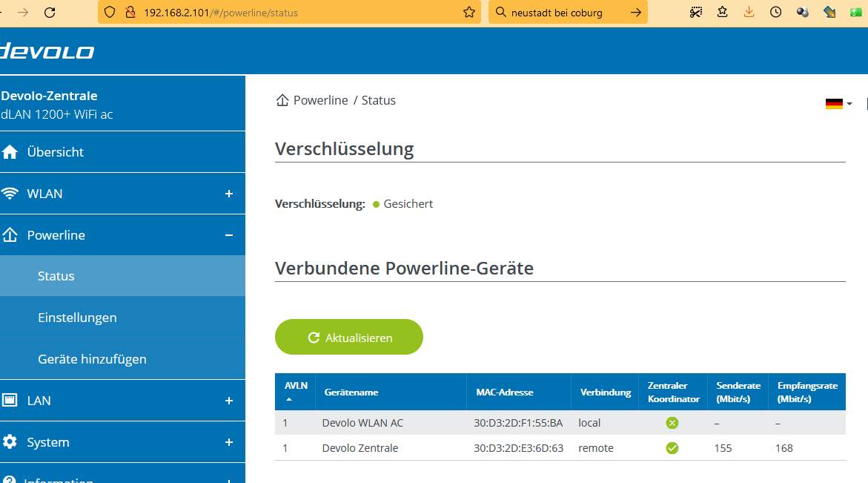
Task: Click the WiFi icon beside WLAN
Action: 10,194
